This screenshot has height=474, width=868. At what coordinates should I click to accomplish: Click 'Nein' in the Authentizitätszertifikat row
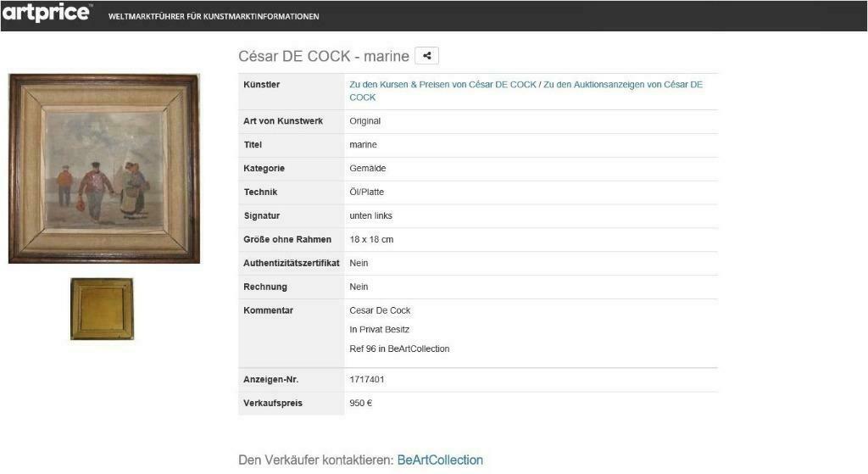pyautogui.click(x=359, y=264)
